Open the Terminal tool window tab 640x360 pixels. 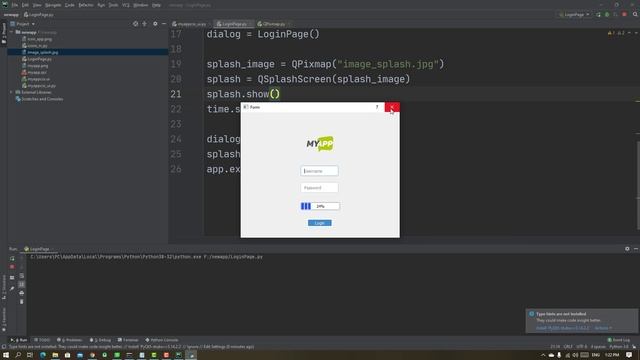(x=128, y=340)
